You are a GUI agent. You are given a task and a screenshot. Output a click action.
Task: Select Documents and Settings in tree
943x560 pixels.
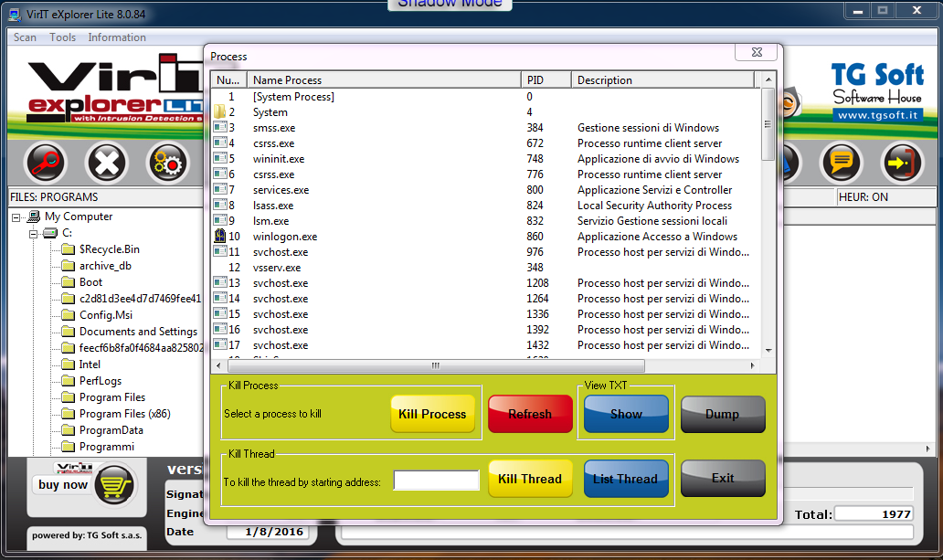coord(138,332)
